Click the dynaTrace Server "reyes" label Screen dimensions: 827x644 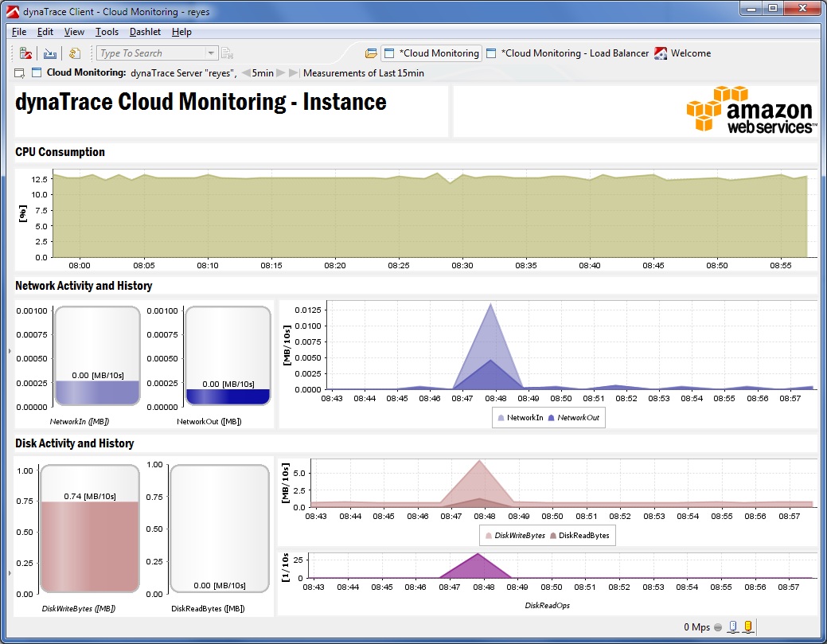tap(184, 72)
